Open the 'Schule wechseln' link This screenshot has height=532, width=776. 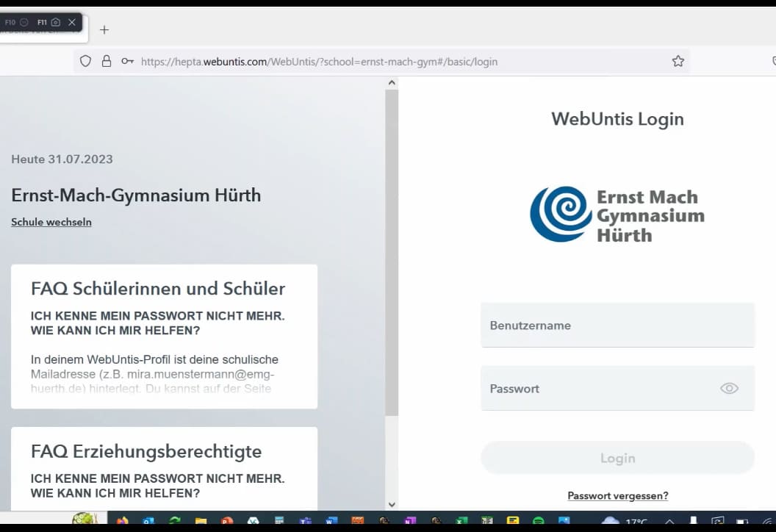pos(51,222)
